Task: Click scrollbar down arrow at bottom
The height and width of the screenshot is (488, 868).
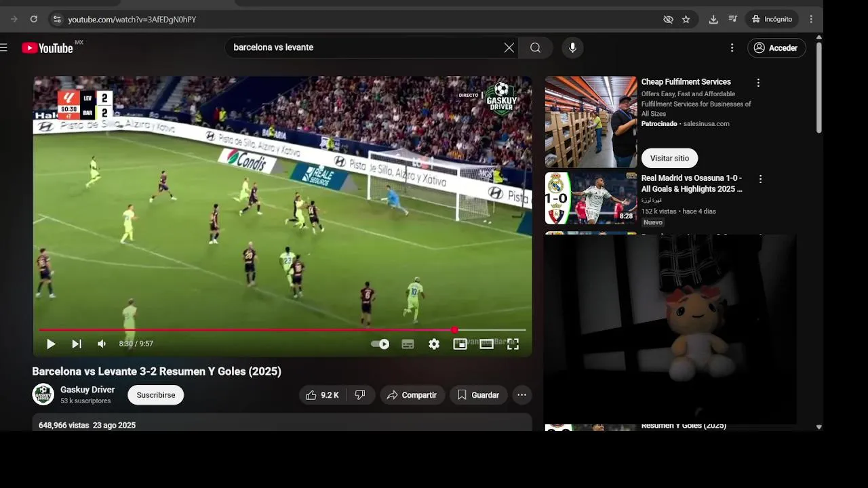Action: point(819,427)
